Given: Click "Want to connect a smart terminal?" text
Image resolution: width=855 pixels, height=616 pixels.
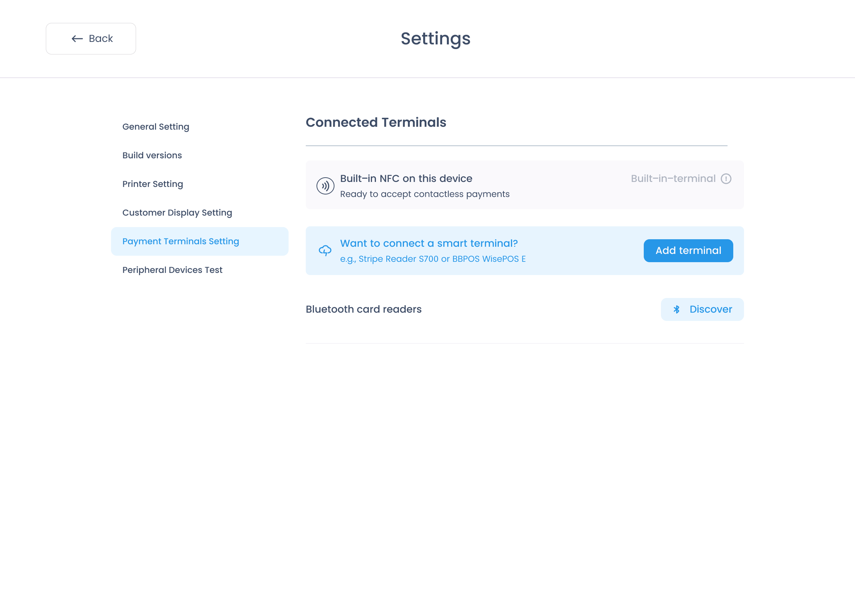Looking at the screenshot, I should point(429,244).
